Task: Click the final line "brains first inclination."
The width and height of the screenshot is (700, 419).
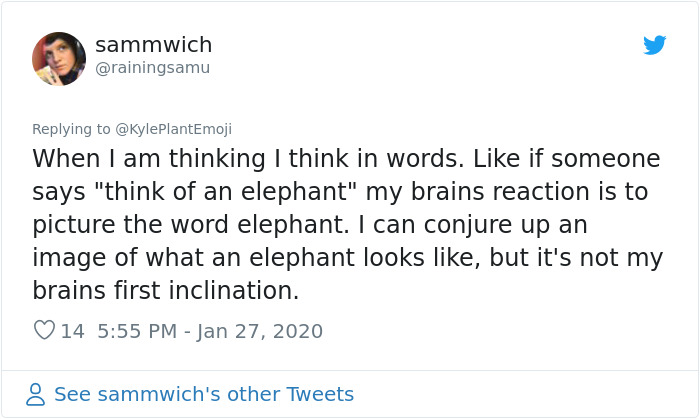Action: point(165,290)
